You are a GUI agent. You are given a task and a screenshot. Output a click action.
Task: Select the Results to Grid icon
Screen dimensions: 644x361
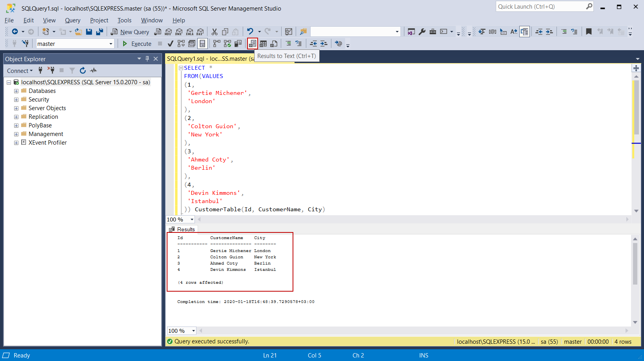click(263, 44)
